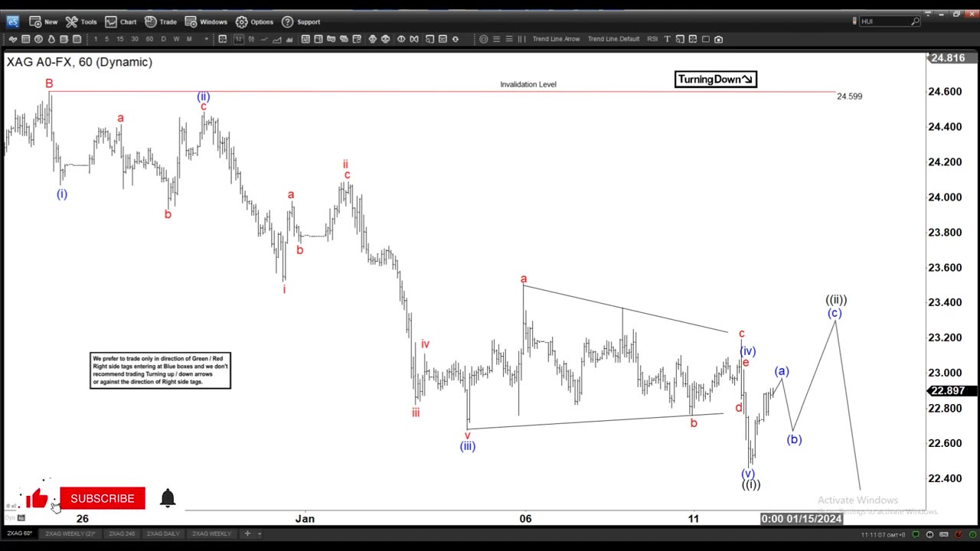Switch to the 2XAG 240 tab

[x=122, y=533]
